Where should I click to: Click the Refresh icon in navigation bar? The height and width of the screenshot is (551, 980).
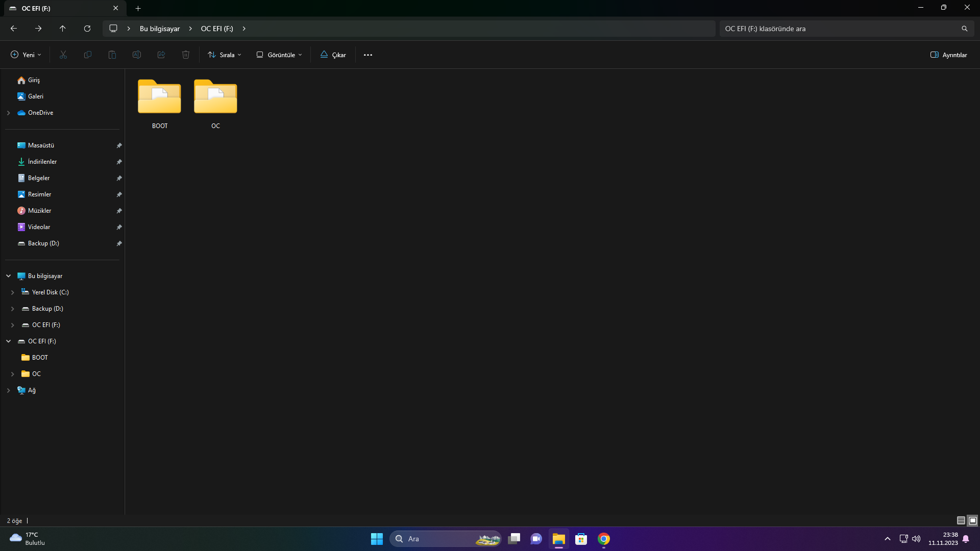(x=87, y=29)
